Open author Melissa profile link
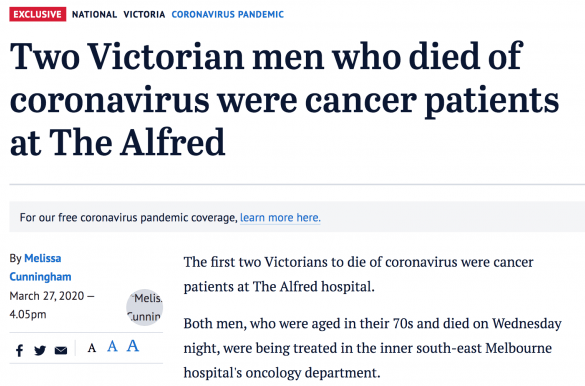This screenshot has height=386, width=585. point(43,258)
